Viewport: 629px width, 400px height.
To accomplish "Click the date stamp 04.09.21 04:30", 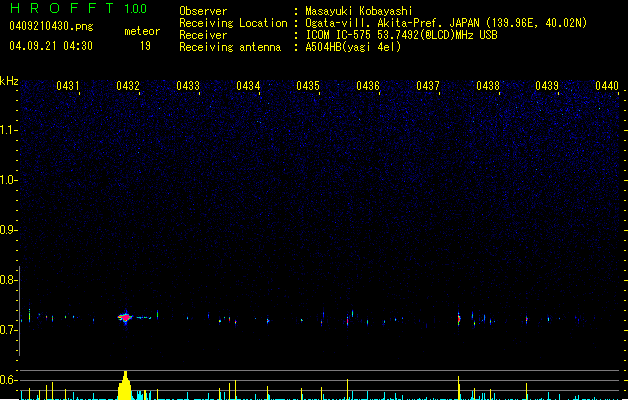I will click(x=51, y=46).
